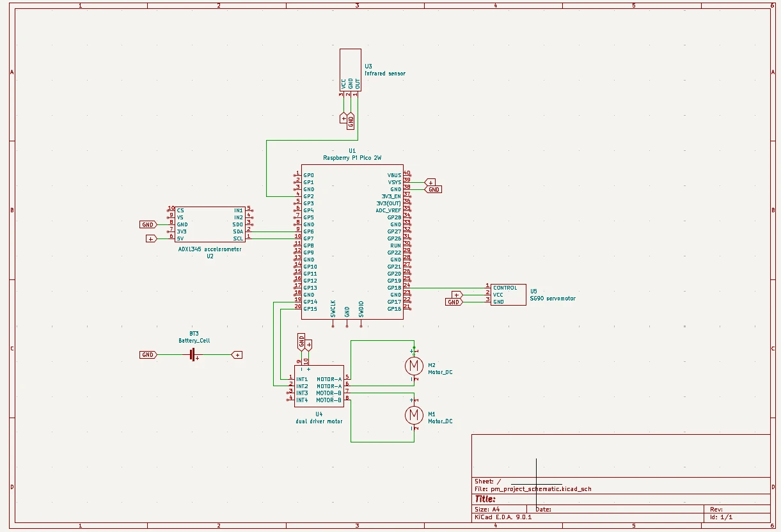This screenshot has width=781, height=532.
Task: Select the GP2 pin label on Pico
Action: (x=309, y=196)
